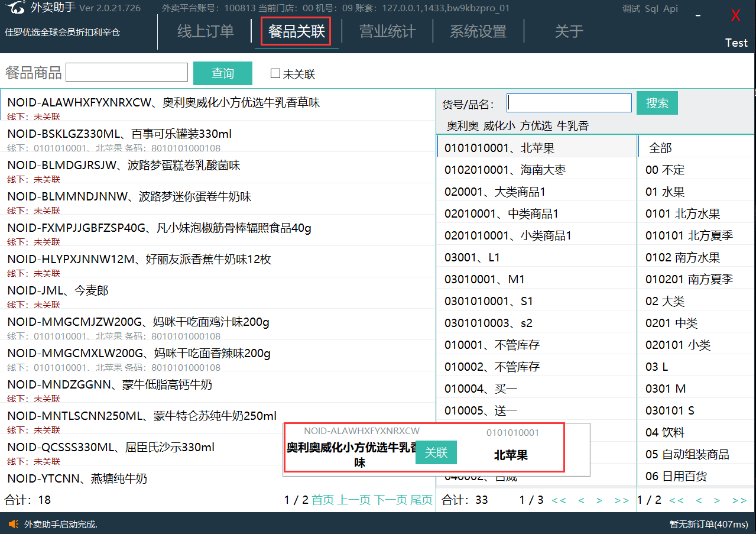Click the 尾页 link
Image resolution: width=756 pixels, height=534 pixels.
point(421,500)
